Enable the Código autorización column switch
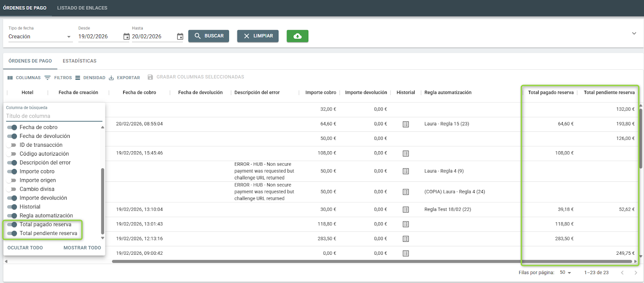This screenshot has height=283, width=644. tap(12, 154)
